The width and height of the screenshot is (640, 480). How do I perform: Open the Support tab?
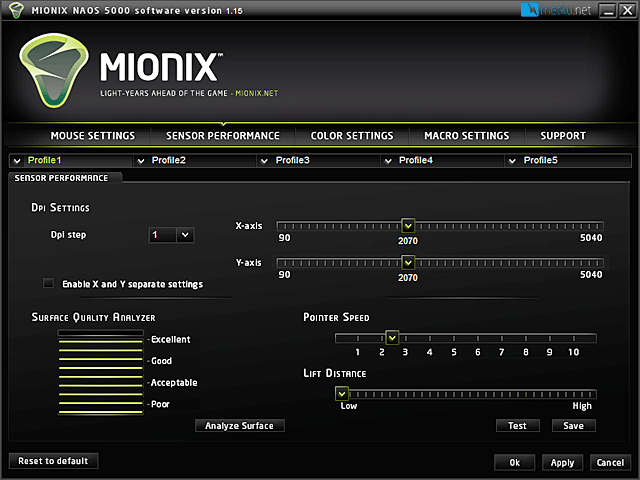[x=563, y=136]
